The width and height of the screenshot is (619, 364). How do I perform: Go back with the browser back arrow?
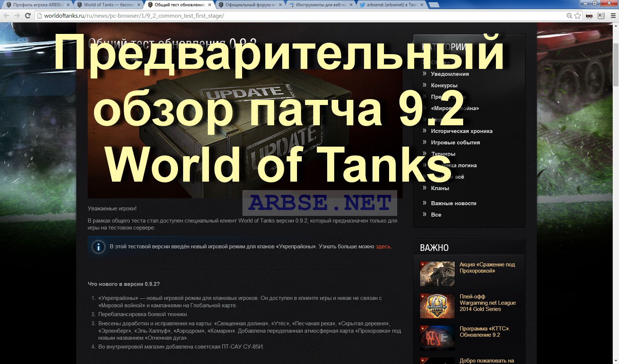[6, 15]
